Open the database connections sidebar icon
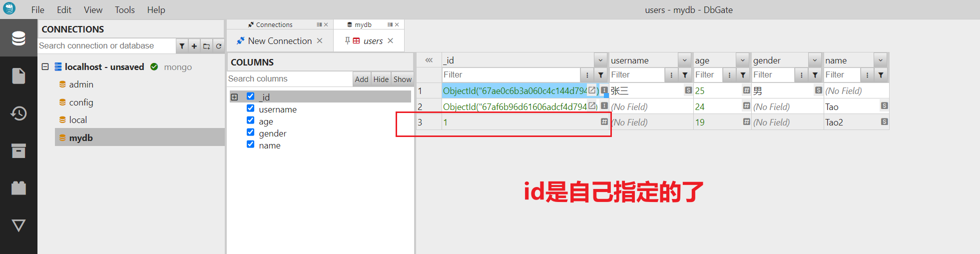The height and width of the screenshot is (254, 980). (18, 38)
